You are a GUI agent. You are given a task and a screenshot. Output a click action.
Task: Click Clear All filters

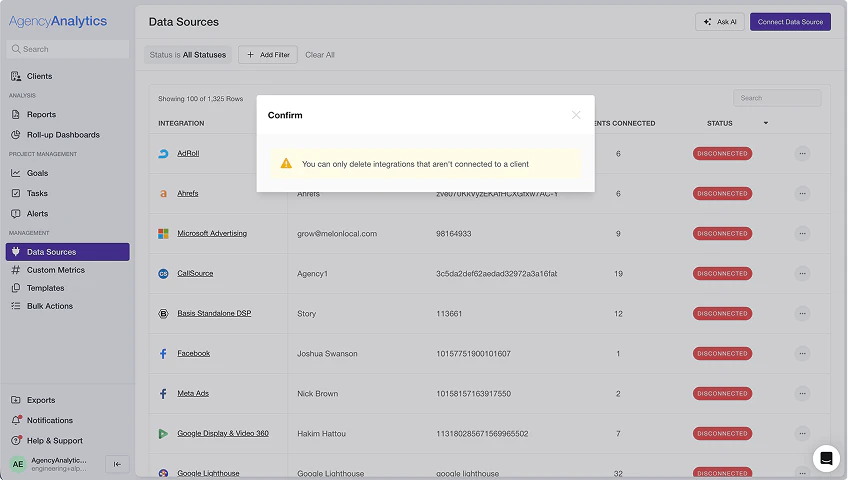click(x=320, y=55)
